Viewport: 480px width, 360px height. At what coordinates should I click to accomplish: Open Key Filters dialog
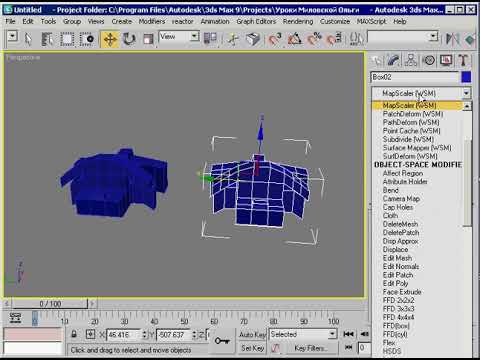tap(310, 348)
